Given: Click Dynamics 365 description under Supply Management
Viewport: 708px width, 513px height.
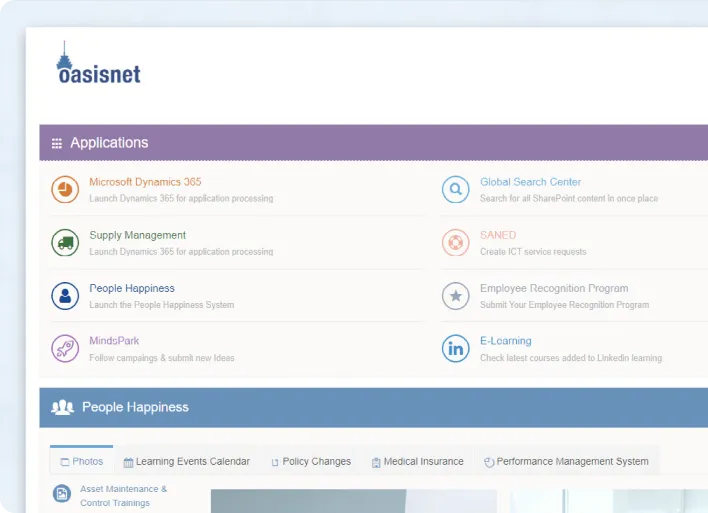Looking at the screenshot, I should point(181,252).
